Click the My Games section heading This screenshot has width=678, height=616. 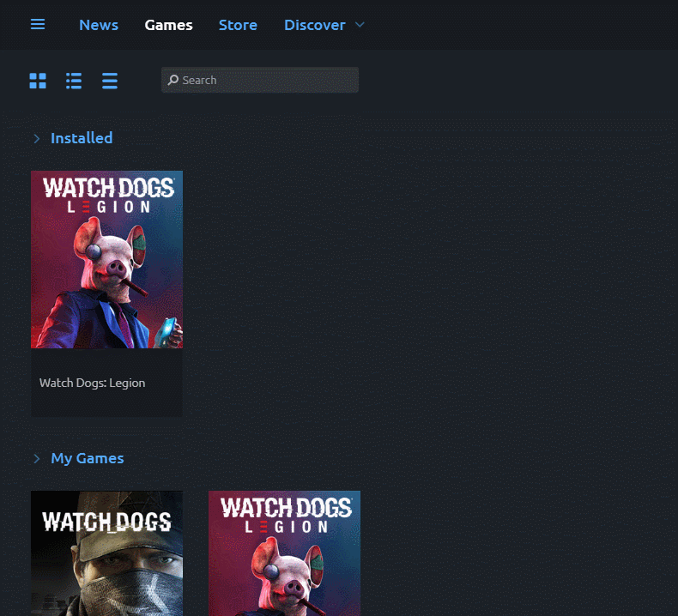(88, 459)
